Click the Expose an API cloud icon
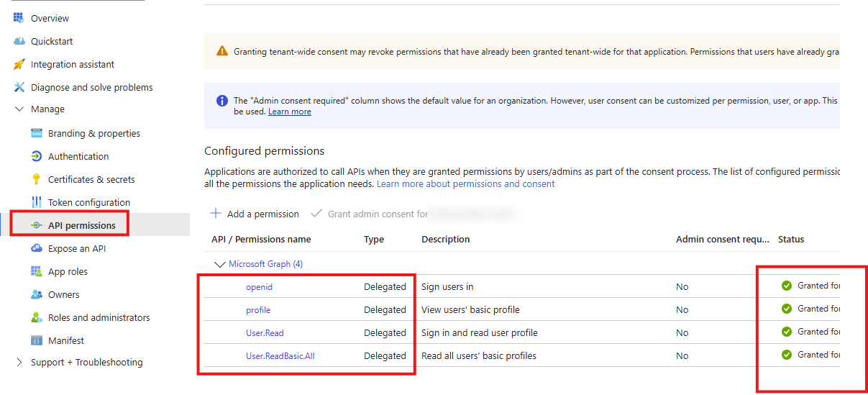Image resolution: width=868 pixels, height=395 pixels. pos(36,248)
